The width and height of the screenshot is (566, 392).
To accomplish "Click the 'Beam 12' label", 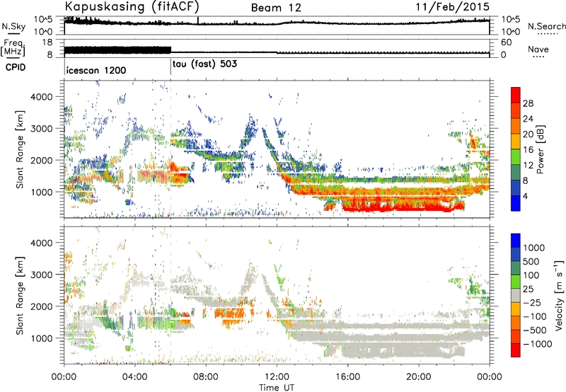I will (276, 8).
